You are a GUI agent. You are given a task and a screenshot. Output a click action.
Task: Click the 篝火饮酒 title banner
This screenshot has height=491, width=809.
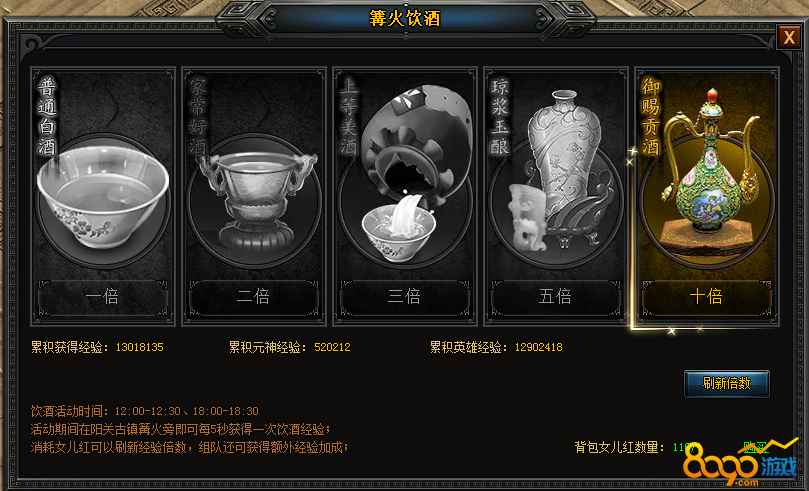[x=405, y=19]
